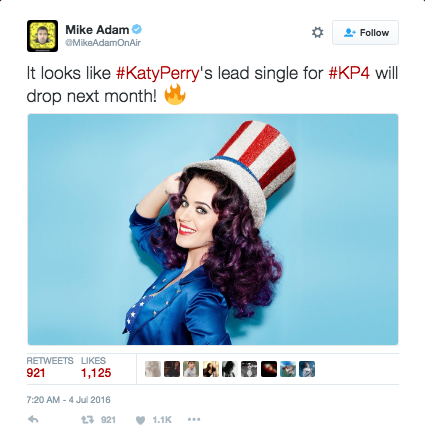Open the #KP4 hashtag link
Screen dimensions: 425x439
point(349,73)
